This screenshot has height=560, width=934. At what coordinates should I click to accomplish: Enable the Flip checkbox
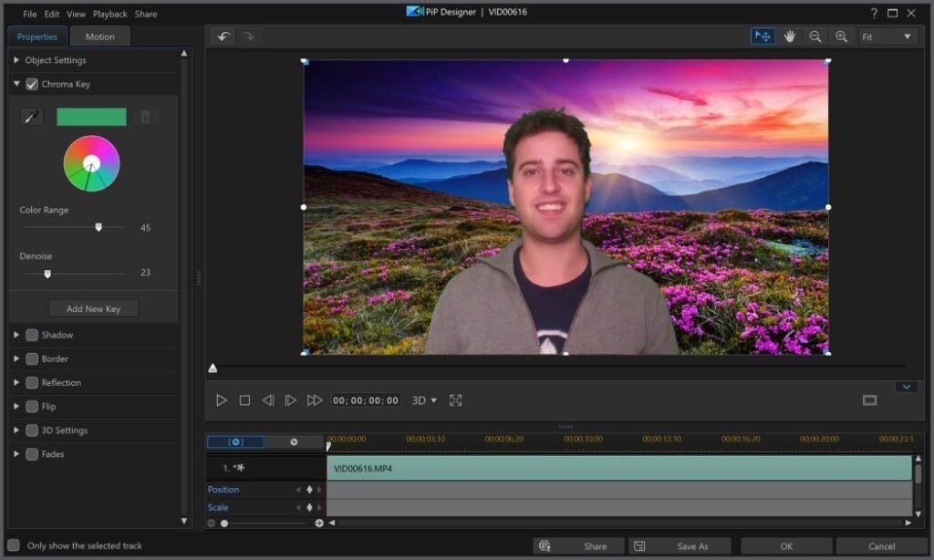click(x=32, y=406)
